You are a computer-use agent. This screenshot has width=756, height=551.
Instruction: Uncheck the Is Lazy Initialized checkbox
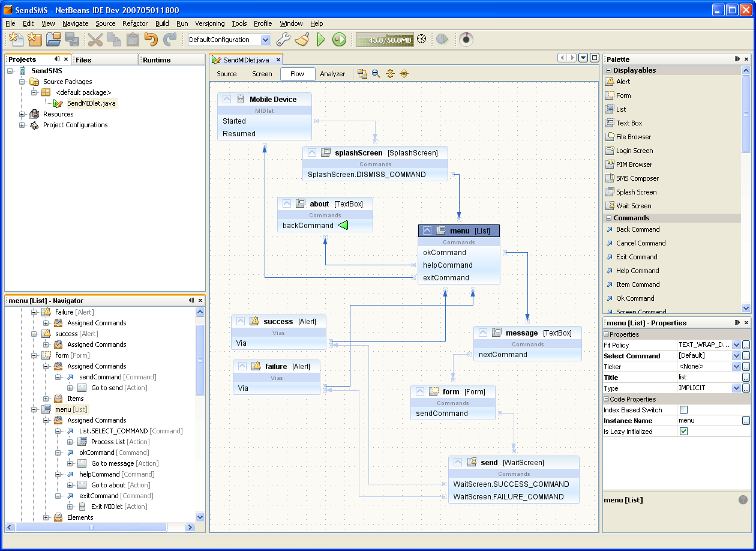[x=683, y=432]
